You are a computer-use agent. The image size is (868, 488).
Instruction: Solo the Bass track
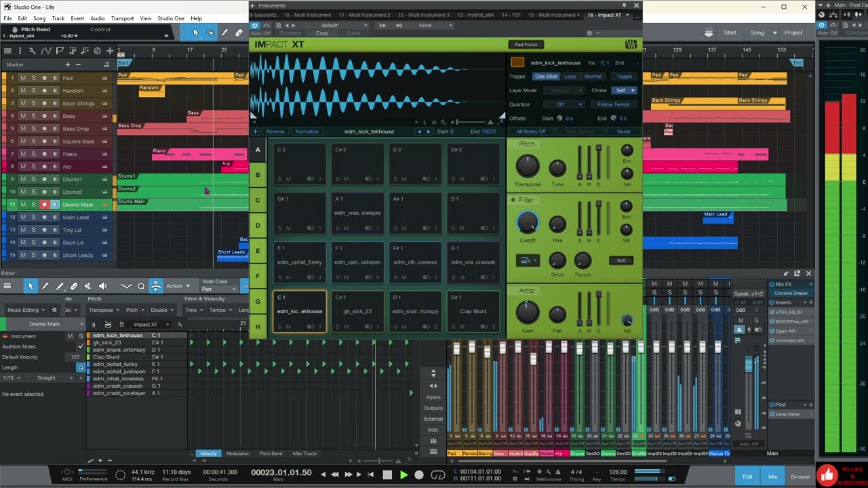[33, 116]
